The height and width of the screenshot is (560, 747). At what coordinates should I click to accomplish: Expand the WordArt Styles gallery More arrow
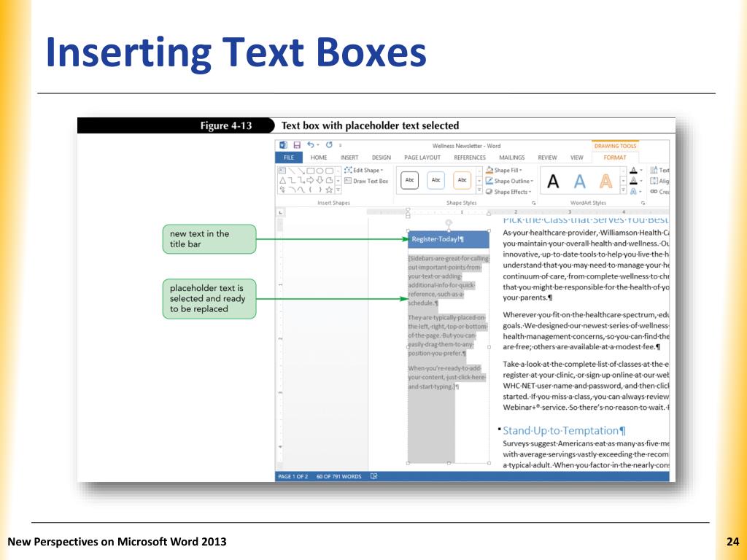click(x=623, y=190)
